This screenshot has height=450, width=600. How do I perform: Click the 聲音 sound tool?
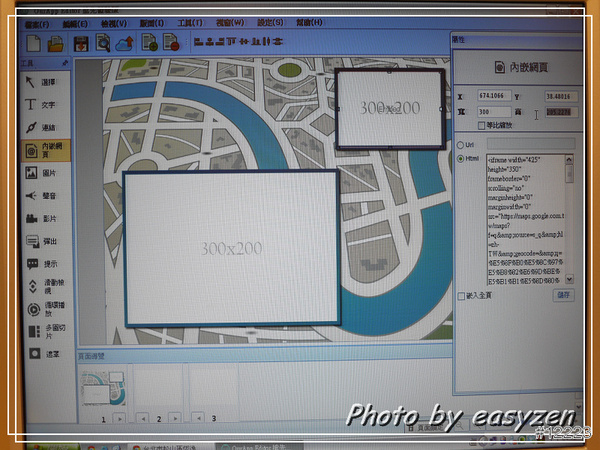[42, 195]
